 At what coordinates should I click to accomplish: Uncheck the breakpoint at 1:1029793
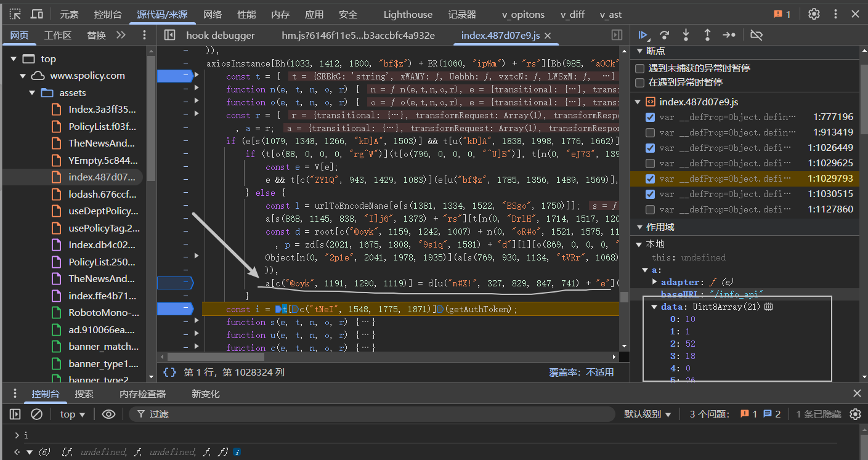tap(650, 179)
